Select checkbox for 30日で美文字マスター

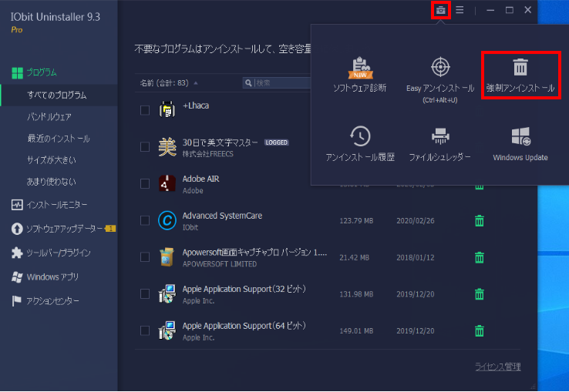coord(145,147)
